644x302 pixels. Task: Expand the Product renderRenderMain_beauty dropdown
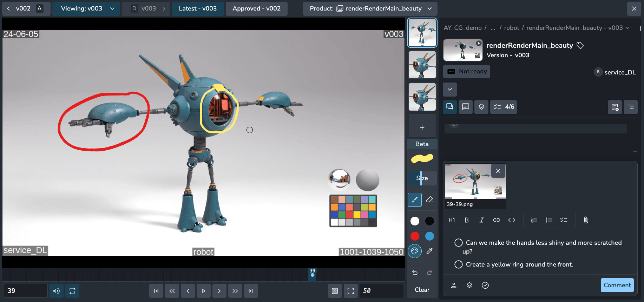point(370,8)
